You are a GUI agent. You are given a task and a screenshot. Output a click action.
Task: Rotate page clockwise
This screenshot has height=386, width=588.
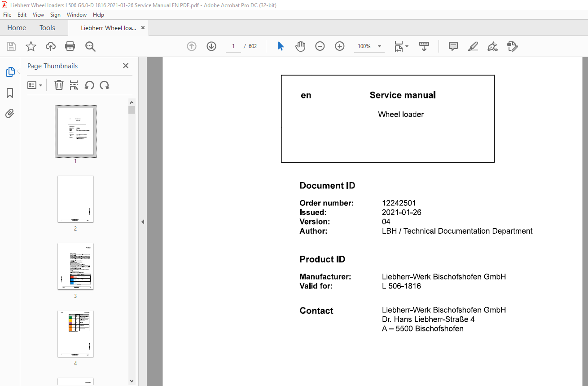tap(105, 85)
